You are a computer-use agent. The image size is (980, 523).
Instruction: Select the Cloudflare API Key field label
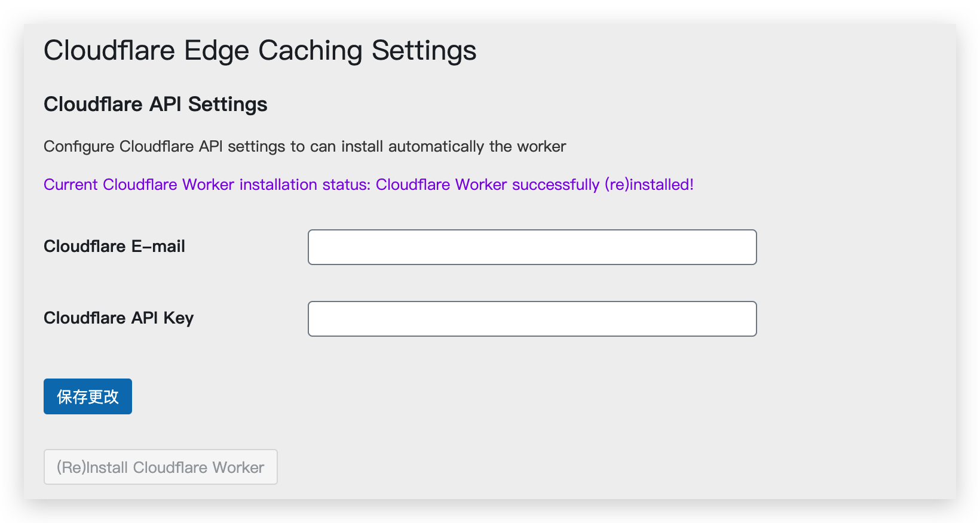click(118, 318)
